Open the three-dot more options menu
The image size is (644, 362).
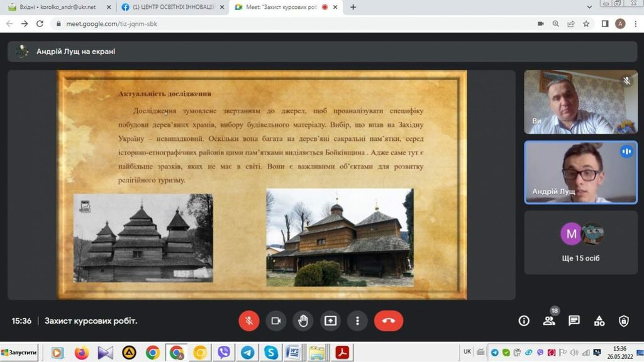[x=357, y=321]
